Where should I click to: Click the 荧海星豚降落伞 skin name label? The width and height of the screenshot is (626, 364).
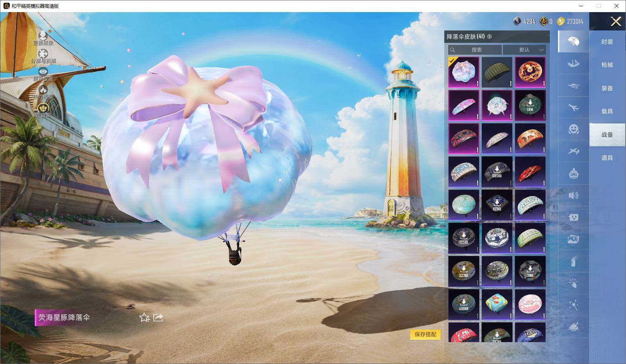tap(64, 318)
